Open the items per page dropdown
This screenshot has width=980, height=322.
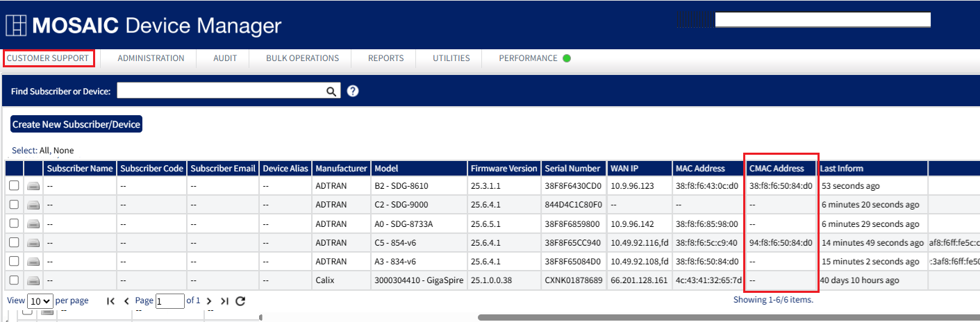click(x=40, y=301)
